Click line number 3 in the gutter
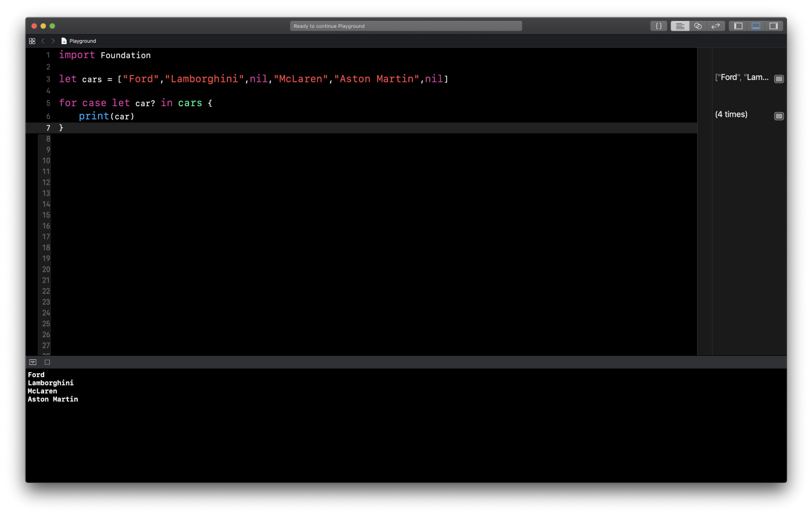 tap(48, 80)
